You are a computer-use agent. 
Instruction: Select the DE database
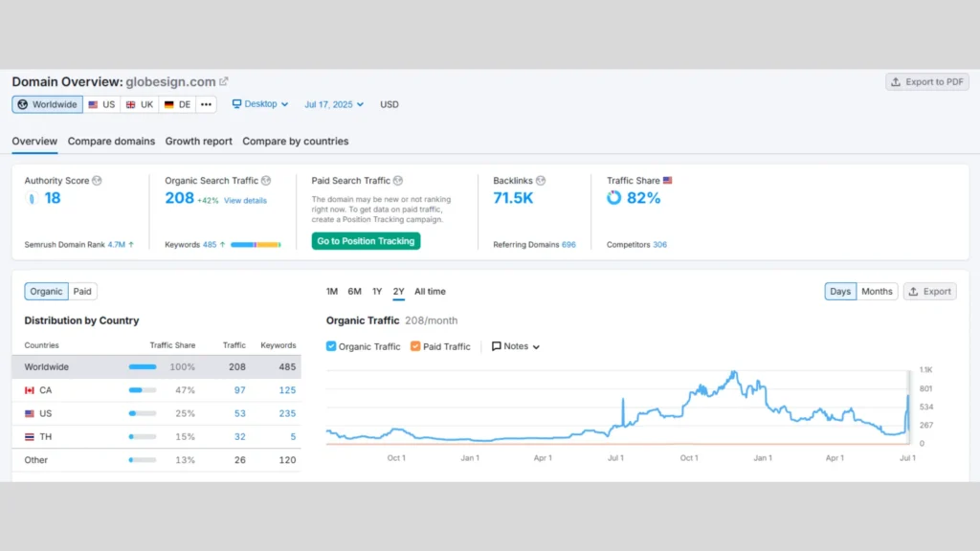point(177,104)
